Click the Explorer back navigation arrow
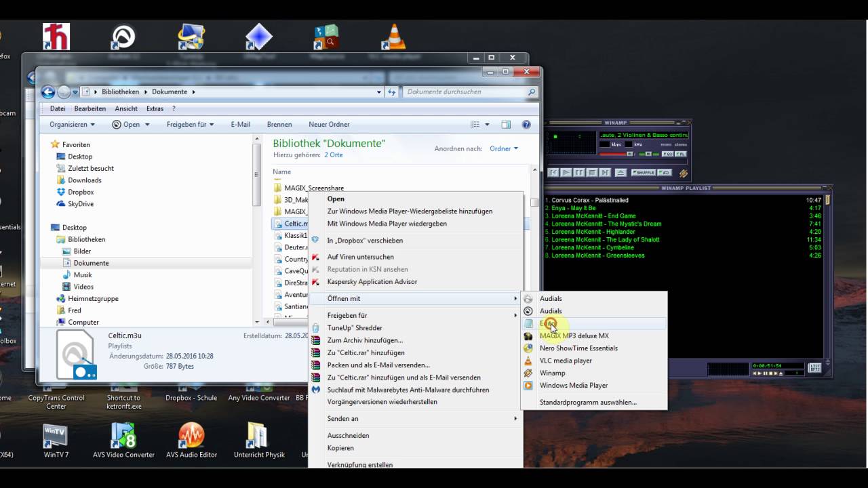The width and height of the screenshot is (868, 488). click(47, 92)
